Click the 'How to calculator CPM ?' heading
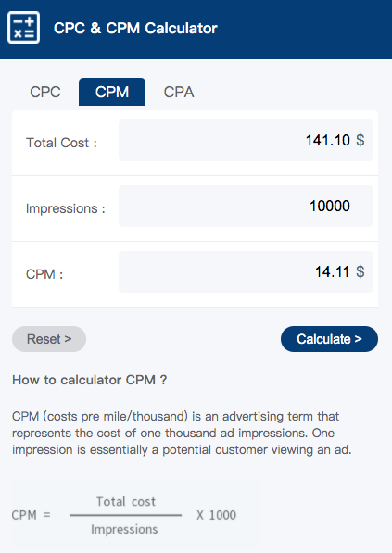The width and height of the screenshot is (392, 553). [x=90, y=380]
